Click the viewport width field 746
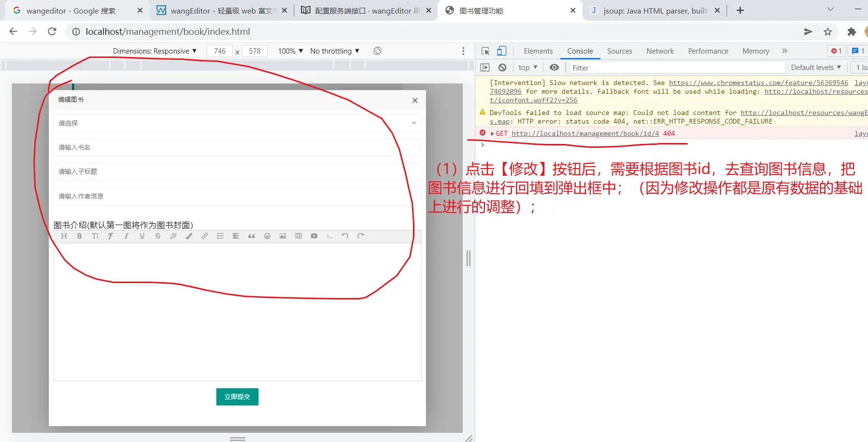 click(x=220, y=51)
